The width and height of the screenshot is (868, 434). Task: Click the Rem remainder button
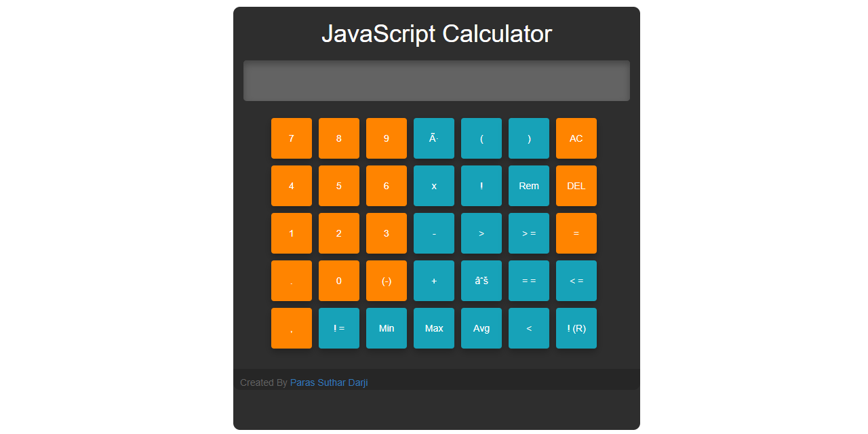529,186
